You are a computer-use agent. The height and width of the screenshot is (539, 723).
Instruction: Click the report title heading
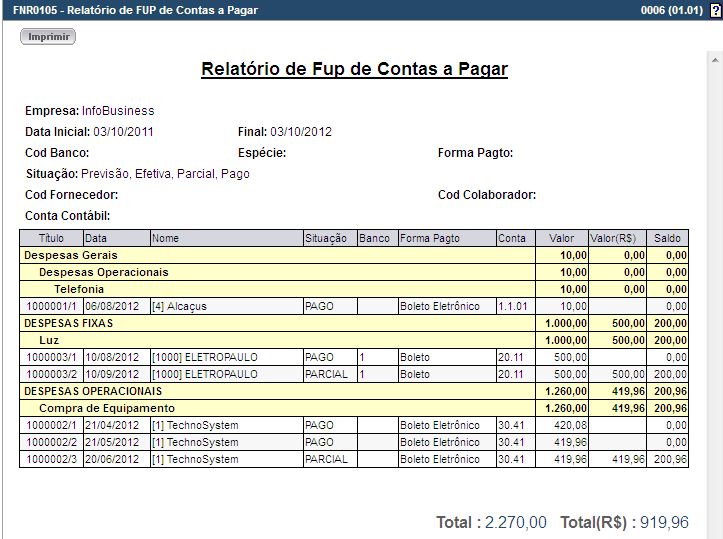tap(354, 69)
